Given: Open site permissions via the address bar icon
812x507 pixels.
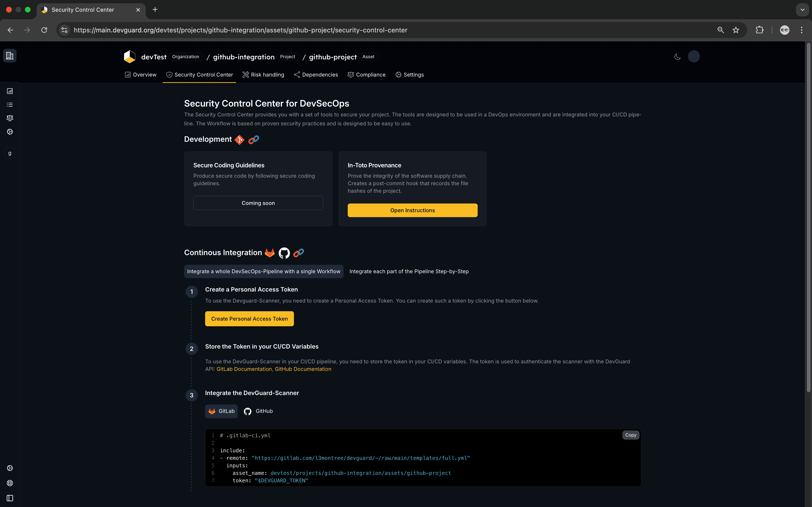Looking at the screenshot, I should point(64,30).
